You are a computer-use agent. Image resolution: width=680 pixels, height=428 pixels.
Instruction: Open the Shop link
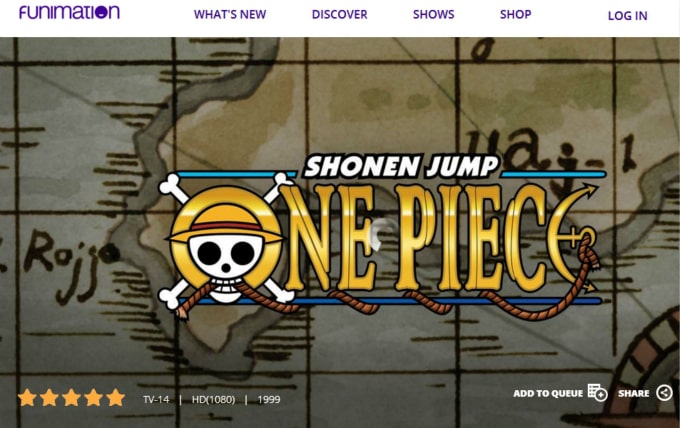(516, 14)
